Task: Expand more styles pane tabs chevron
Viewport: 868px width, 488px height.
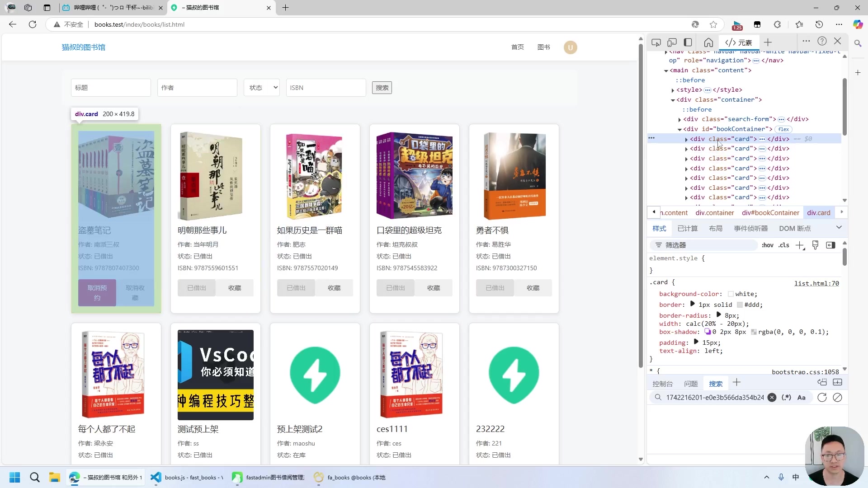Action: (839, 228)
